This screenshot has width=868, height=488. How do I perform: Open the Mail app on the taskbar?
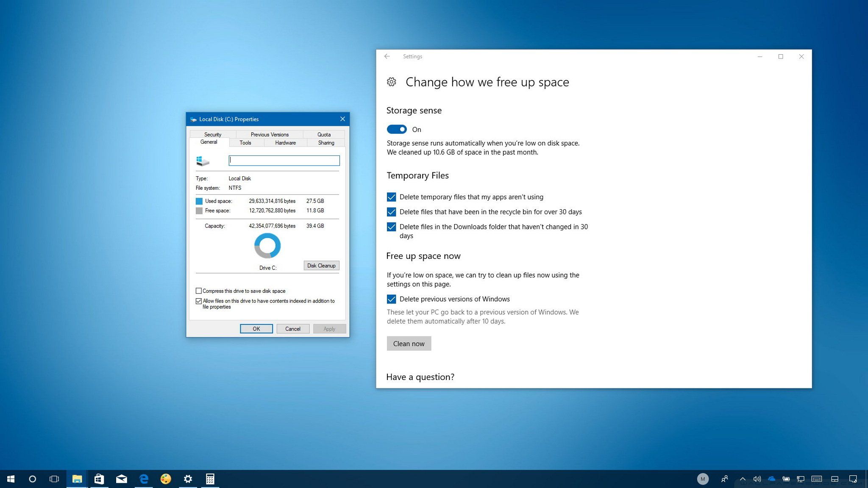[x=122, y=479]
